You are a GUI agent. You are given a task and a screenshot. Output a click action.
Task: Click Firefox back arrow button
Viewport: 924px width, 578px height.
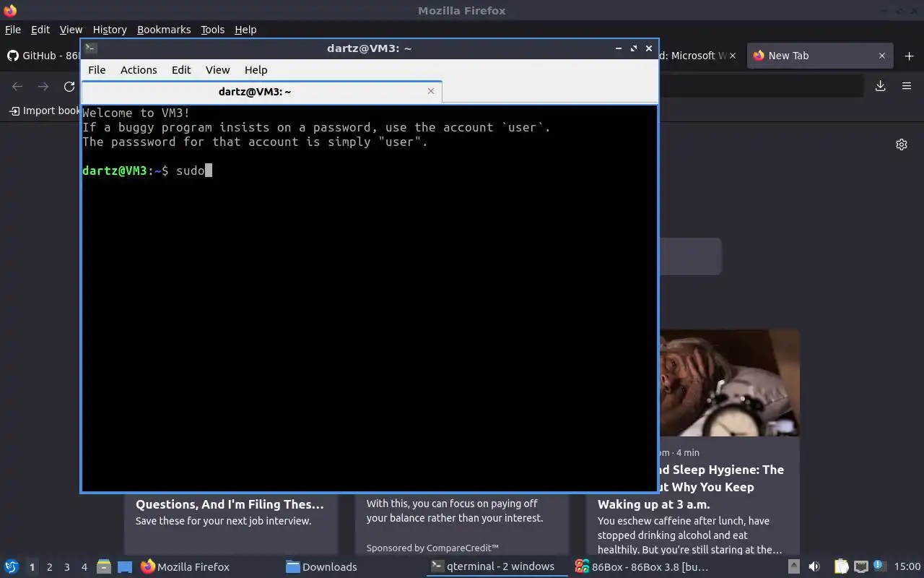tap(17, 87)
